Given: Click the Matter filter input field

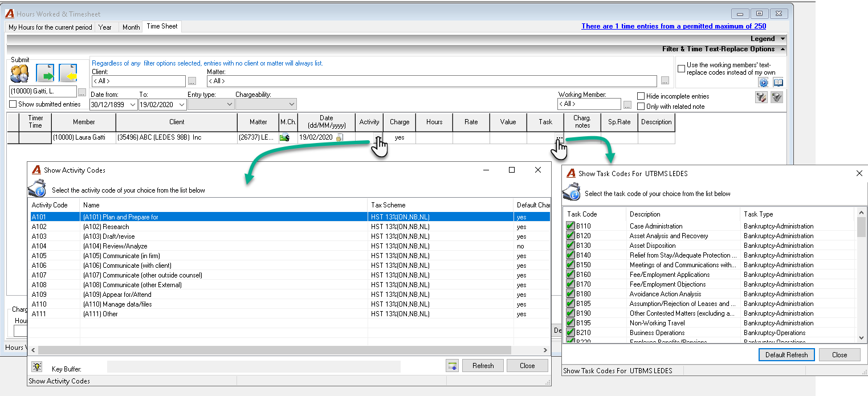Looking at the screenshot, I should [x=431, y=81].
